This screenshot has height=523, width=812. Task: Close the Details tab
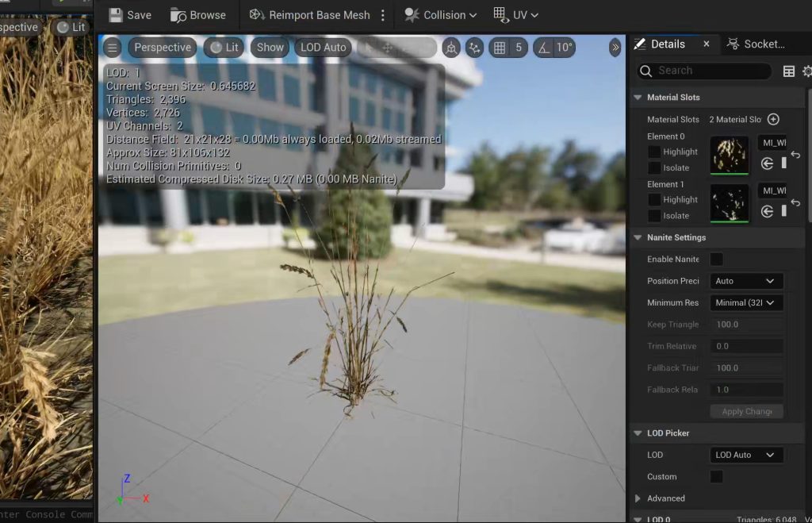click(x=707, y=44)
